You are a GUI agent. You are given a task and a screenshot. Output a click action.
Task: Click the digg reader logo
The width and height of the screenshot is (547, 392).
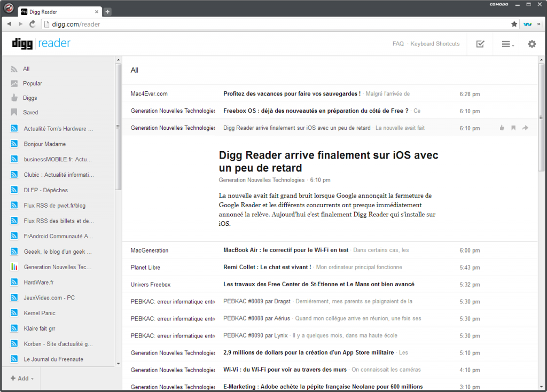coord(41,43)
